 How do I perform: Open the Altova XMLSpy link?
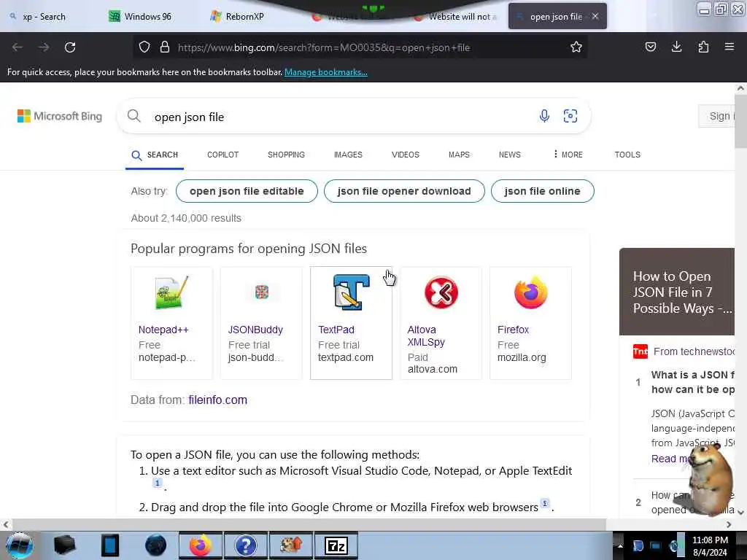tap(426, 335)
